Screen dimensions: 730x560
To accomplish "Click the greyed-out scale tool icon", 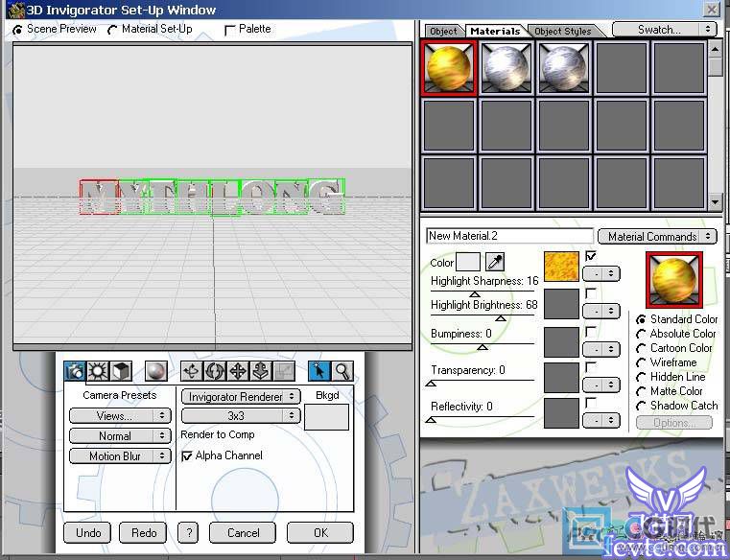I will pos(285,371).
